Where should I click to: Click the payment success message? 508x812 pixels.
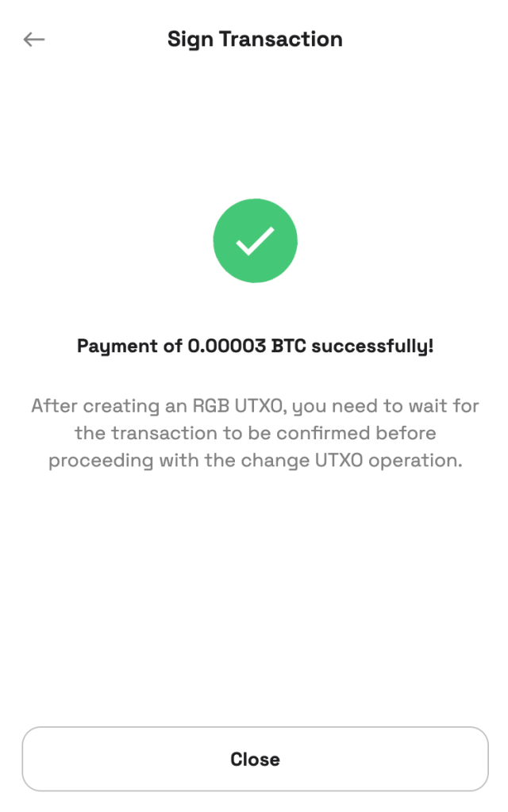pos(255,347)
